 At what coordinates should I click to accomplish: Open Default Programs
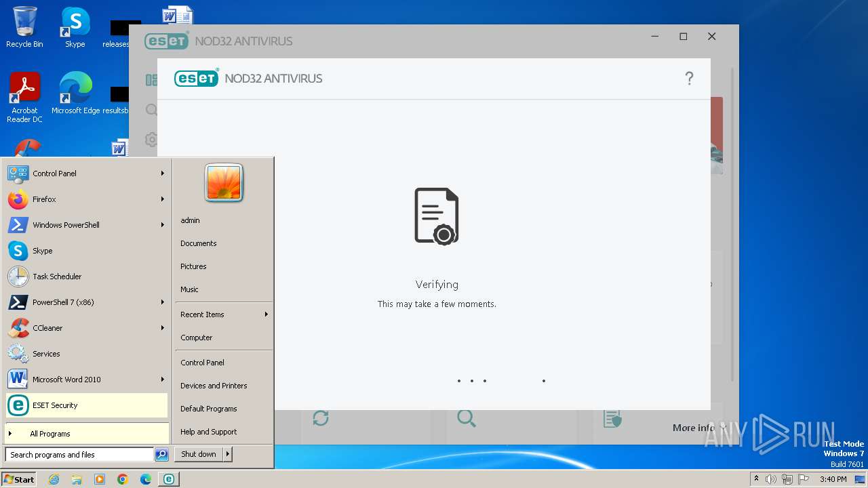224,409
